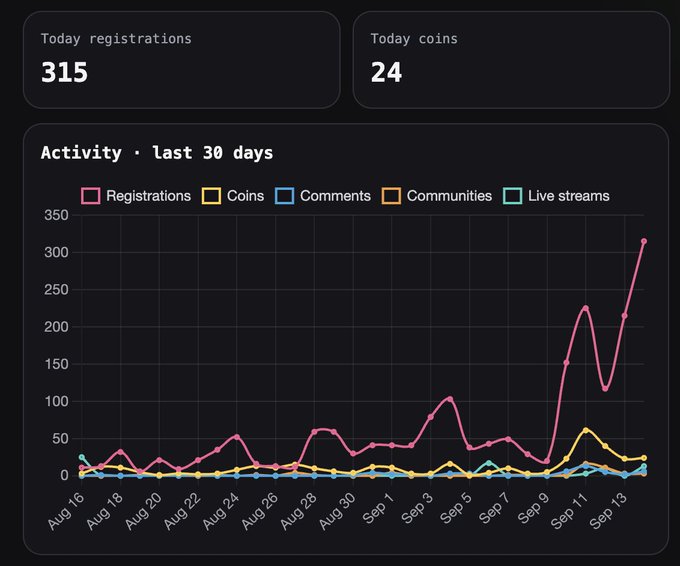
Task: Click the Sep 9 axis label
Action: click(x=533, y=508)
